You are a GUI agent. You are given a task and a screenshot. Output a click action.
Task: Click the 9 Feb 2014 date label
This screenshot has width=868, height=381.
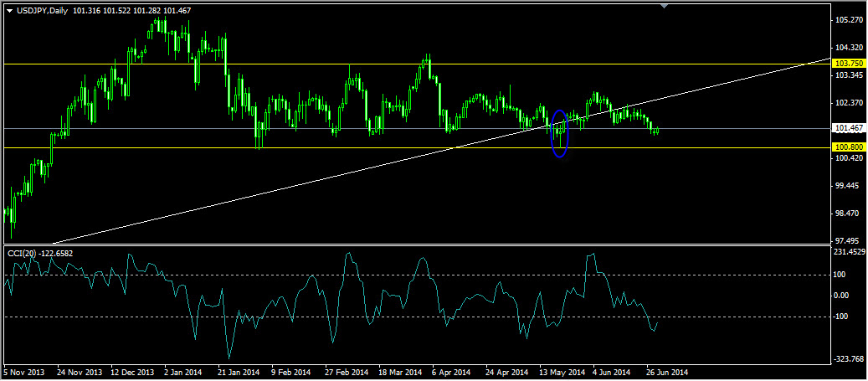(x=290, y=372)
